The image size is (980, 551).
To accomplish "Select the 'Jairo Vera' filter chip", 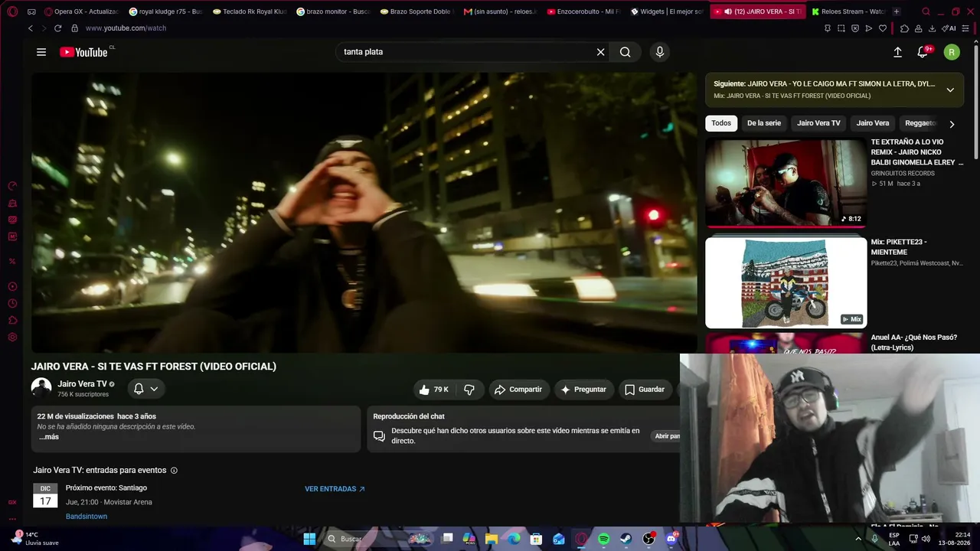I will pyautogui.click(x=873, y=123).
